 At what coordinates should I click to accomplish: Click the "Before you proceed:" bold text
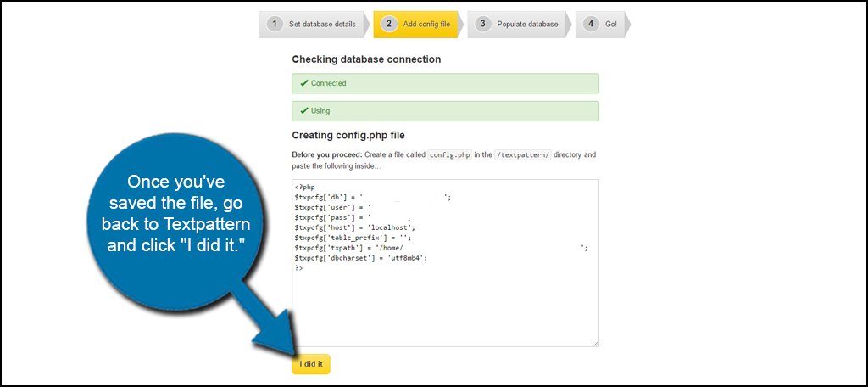[x=326, y=155]
